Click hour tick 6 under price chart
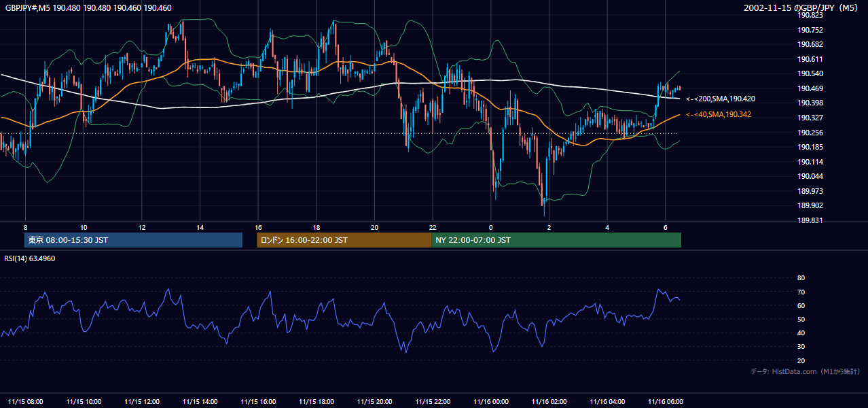This screenshot has height=408, width=868. (x=665, y=227)
